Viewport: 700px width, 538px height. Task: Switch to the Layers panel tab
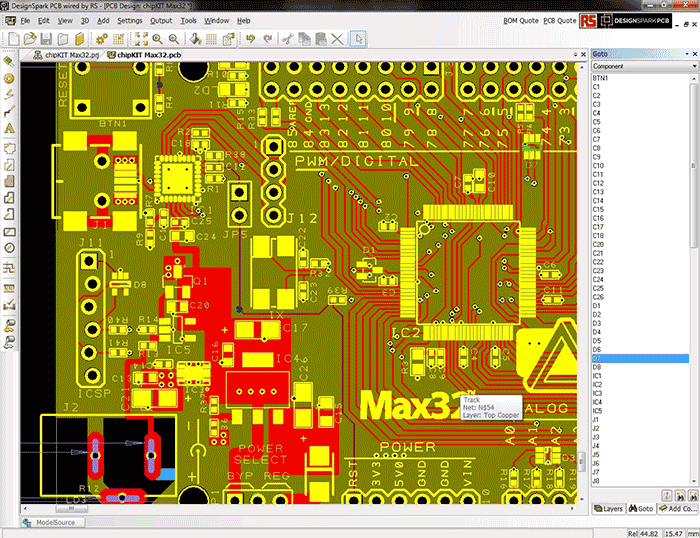608,509
